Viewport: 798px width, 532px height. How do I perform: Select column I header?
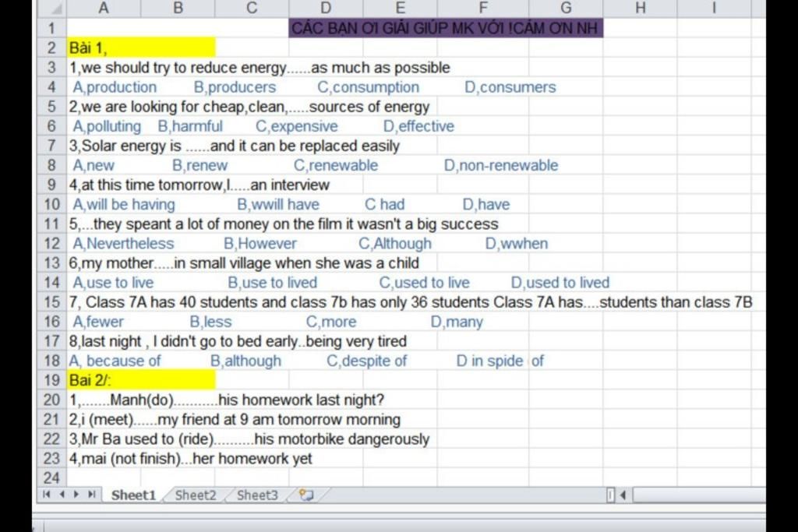[x=714, y=8]
